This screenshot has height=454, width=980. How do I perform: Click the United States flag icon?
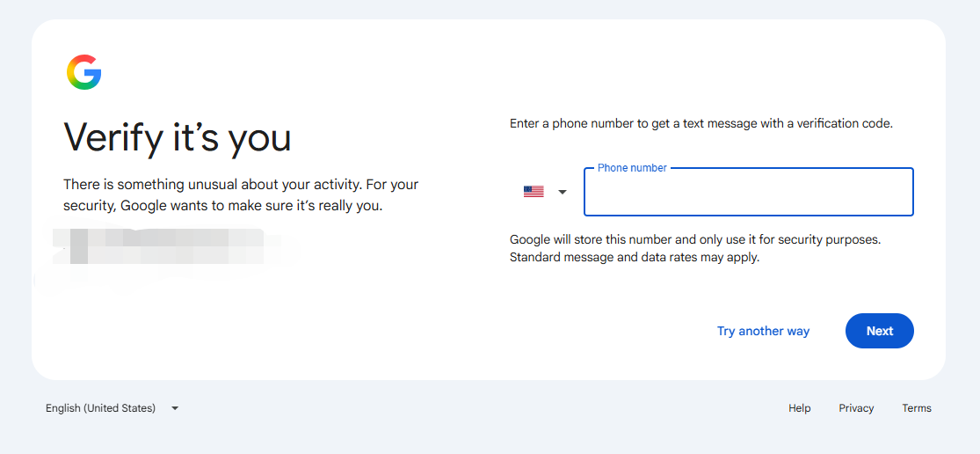[534, 192]
